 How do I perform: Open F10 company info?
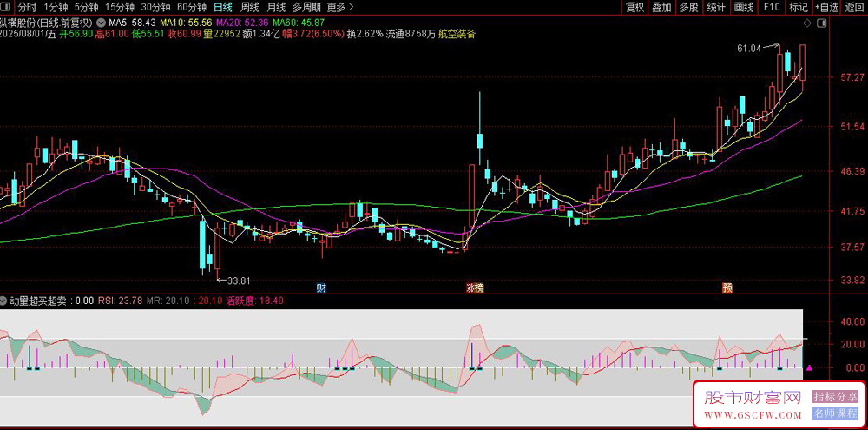coord(771,7)
